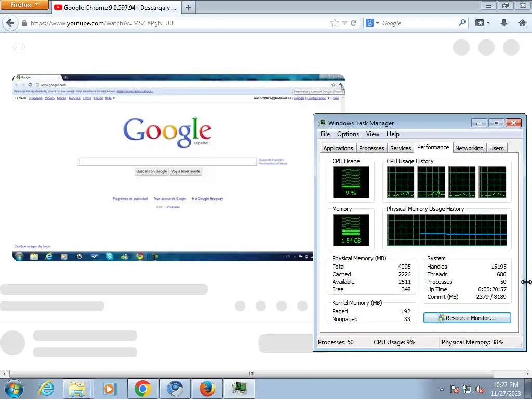
Task: Click the CPU Usage 9% meter
Action: point(351,182)
